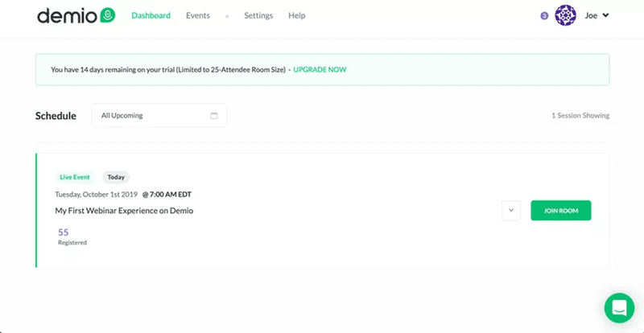The width and height of the screenshot is (644, 333).
Task: Click the Upgrade Now link
Action: click(320, 70)
